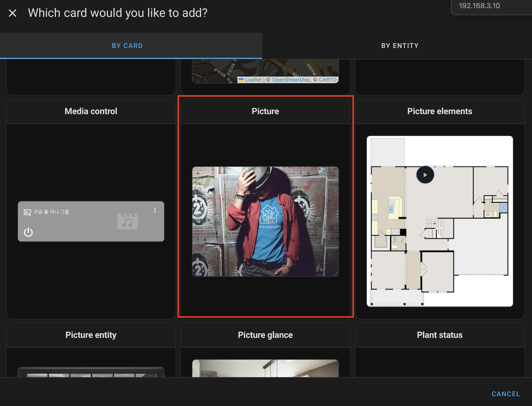This screenshot has height=406, width=532.
Task: Choose the Picture glance card
Action: (x=265, y=335)
